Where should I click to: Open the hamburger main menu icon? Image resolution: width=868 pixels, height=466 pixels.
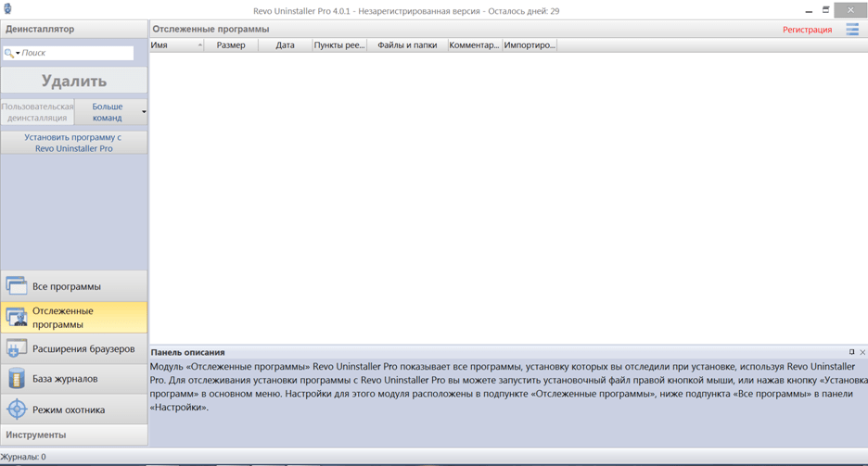pos(851,30)
